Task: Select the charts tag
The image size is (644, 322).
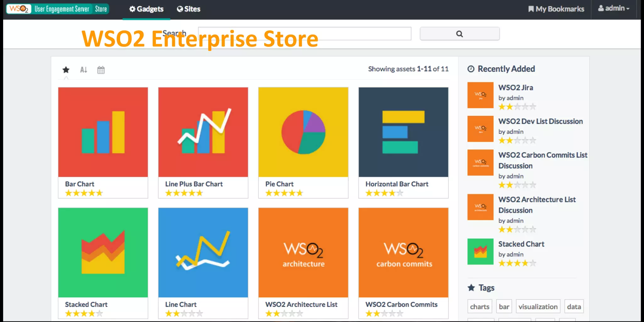Action: pyautogui.click(x=480, y=307)
